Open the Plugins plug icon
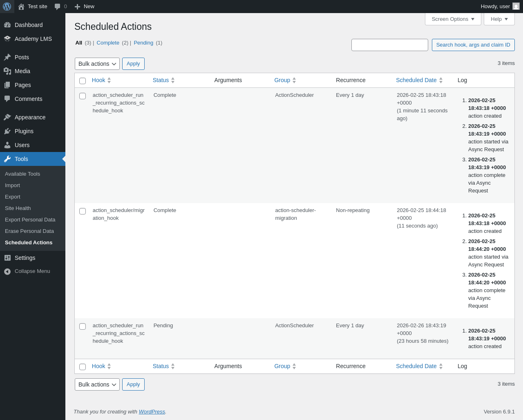The width and height of the screenshot is (523, 420). (x=7, y=131)
